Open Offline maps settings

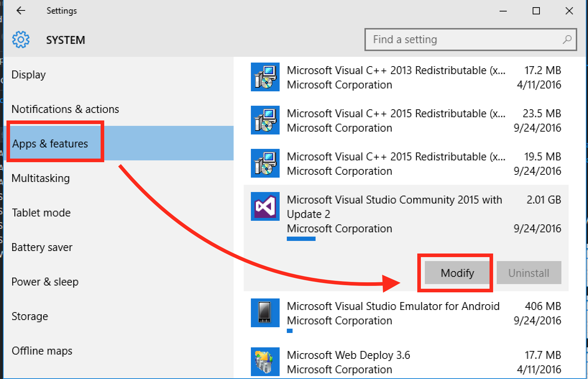point(119,351)
